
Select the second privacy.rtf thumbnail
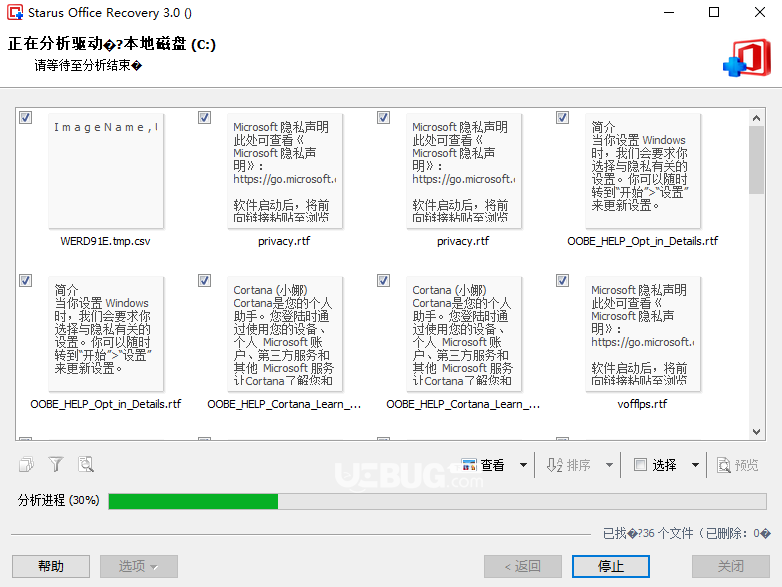click(464, 171)
